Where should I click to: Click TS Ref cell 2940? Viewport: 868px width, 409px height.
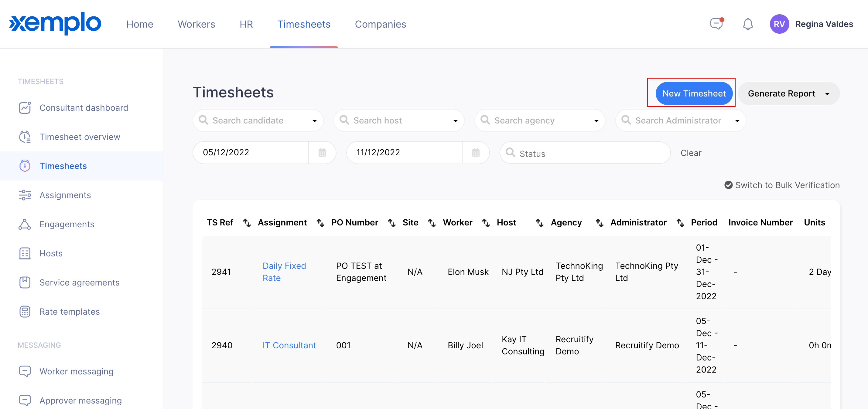point(222,345)
